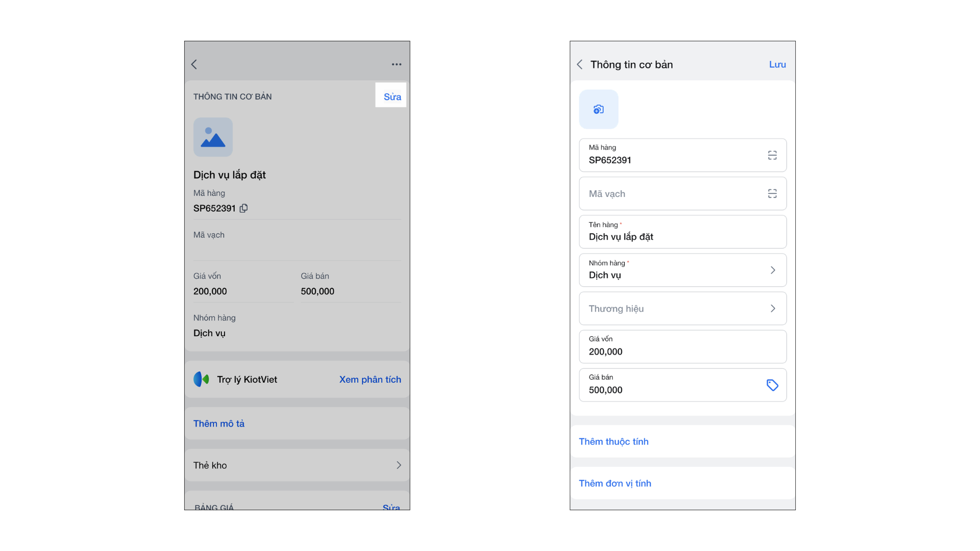Screen dimensions: 980x551
Task: Open the three-dot more options menu
Action: [397, 64]
